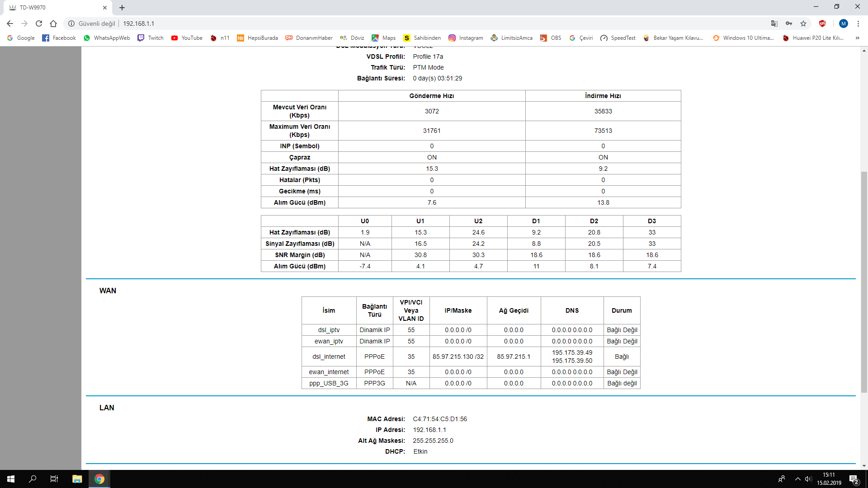Click the not-secure site info icon

[71, 23]
